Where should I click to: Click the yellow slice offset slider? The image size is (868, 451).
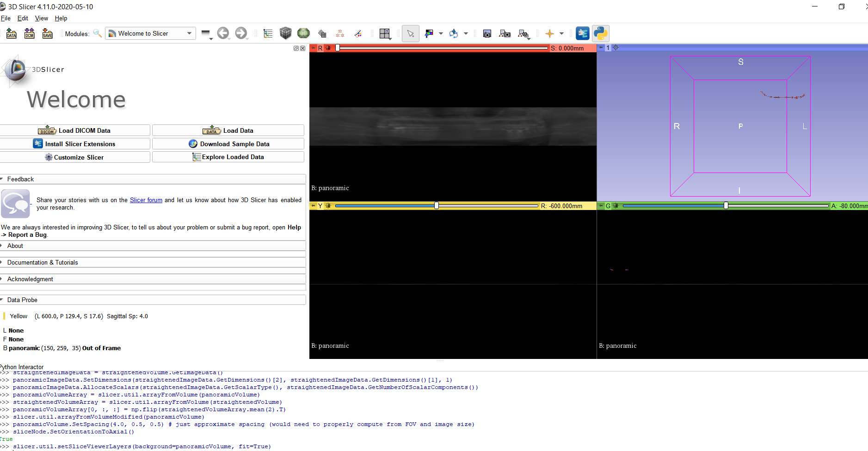click(x=437, y=206)
